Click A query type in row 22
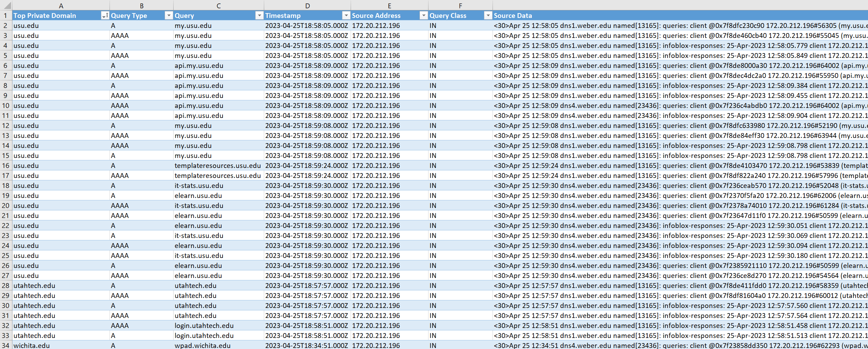This screenshot has width=868, height=349. coord(142,226)
